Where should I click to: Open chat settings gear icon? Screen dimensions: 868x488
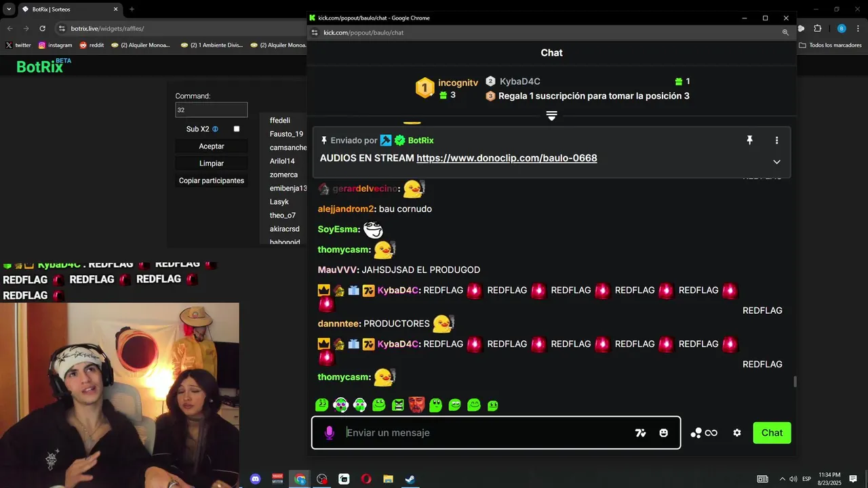click(x=737, y=433)
